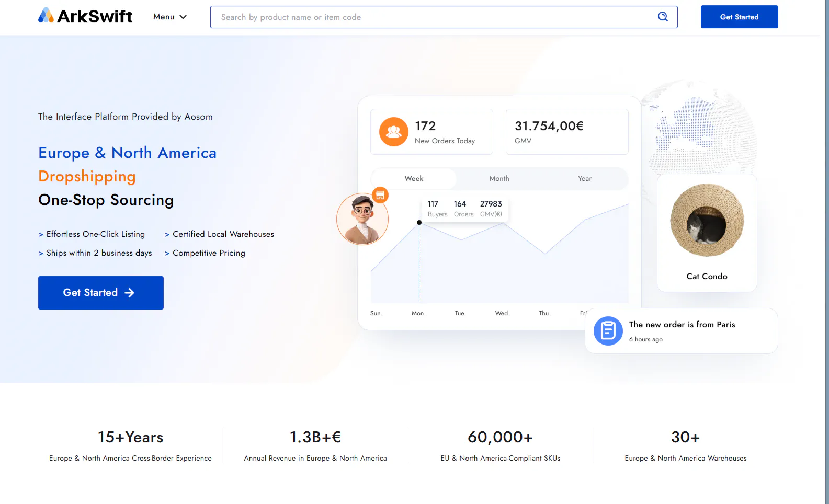The height and width of the screenshot is (504, 829).
Task: Click the hero Get Started arrow button
Action: (101, 293)
